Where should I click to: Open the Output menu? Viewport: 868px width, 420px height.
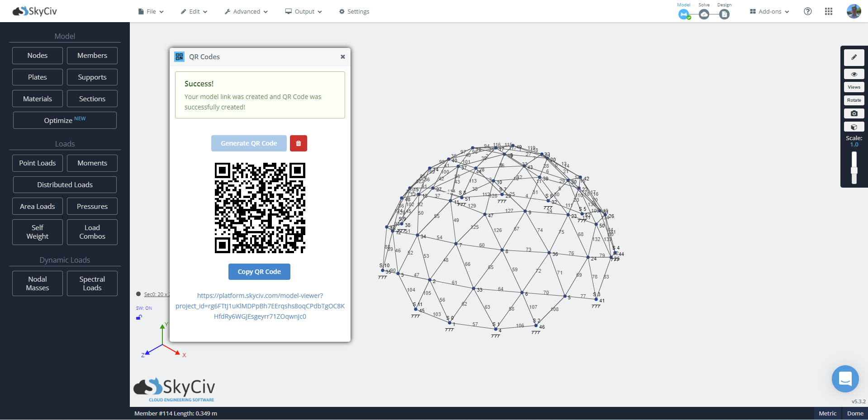(x=304, y=11)
